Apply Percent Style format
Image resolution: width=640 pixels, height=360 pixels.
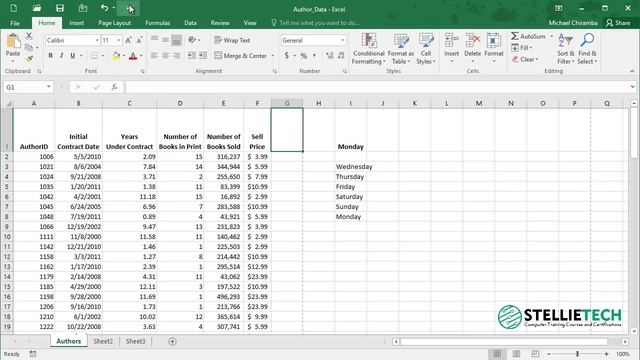(304, 56)
